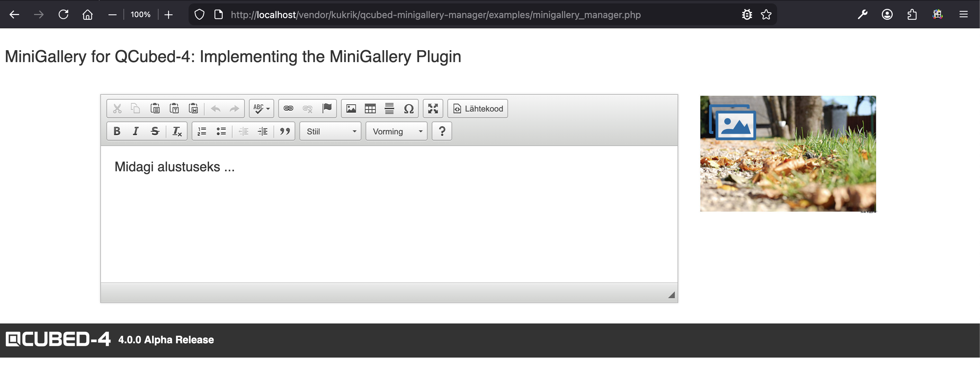Apply blockquote formatting
980x376 pixels.
pyautogui.click(x=285, y=131)
